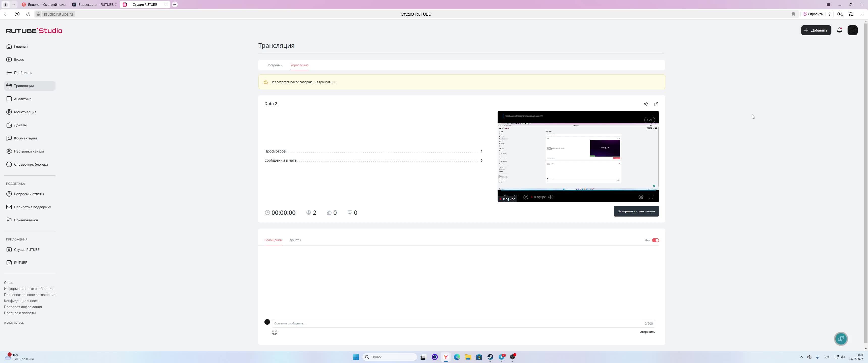Screen dimensions: 868x363
Task: Open Монетизация in the sidebar
Action: 30,112
